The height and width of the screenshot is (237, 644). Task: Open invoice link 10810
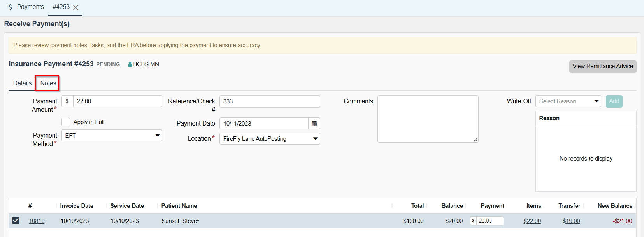pos(37,221)
